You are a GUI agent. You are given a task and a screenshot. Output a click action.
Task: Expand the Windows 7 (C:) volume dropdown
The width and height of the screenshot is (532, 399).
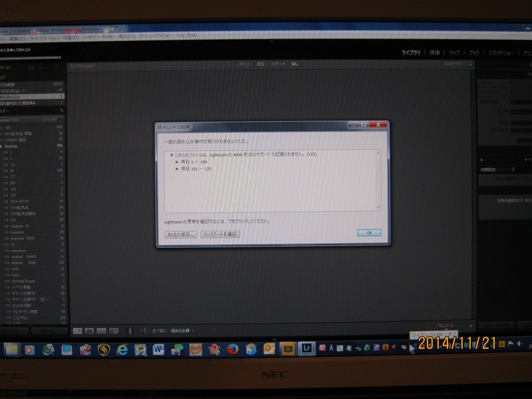60,119
